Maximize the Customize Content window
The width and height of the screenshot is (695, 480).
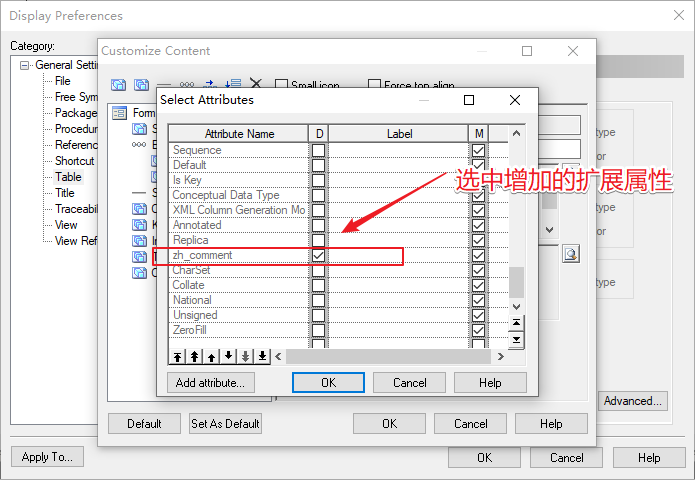coord(527,51)
